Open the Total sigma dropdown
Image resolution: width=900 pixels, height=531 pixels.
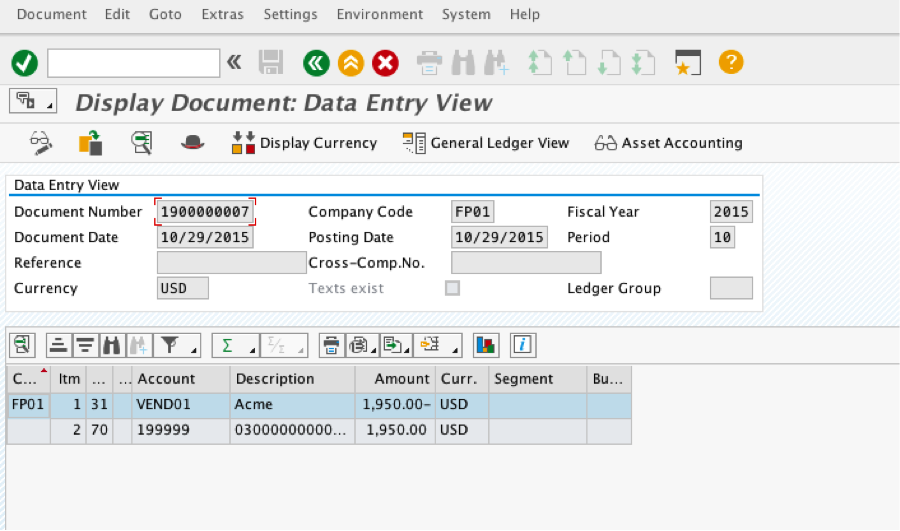235,345
